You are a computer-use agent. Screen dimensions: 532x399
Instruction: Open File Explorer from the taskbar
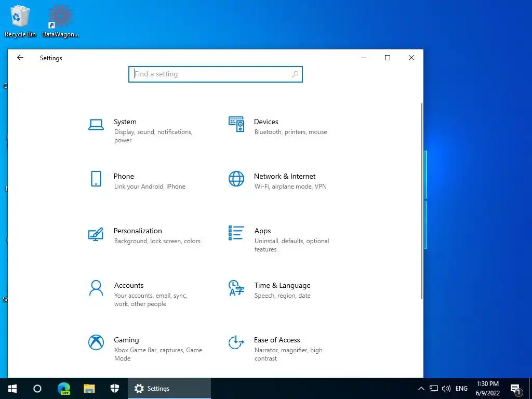pyautogui.click(x=89, y=389)
